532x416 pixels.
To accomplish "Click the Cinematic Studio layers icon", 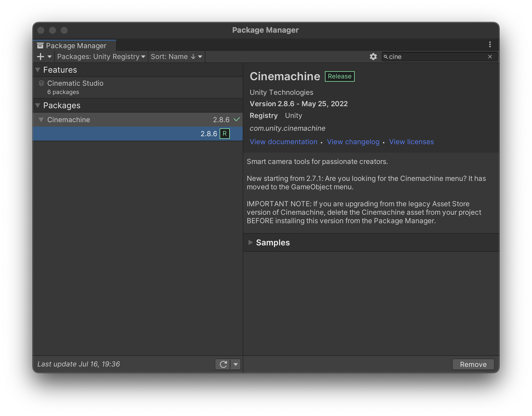I will 41,83.
